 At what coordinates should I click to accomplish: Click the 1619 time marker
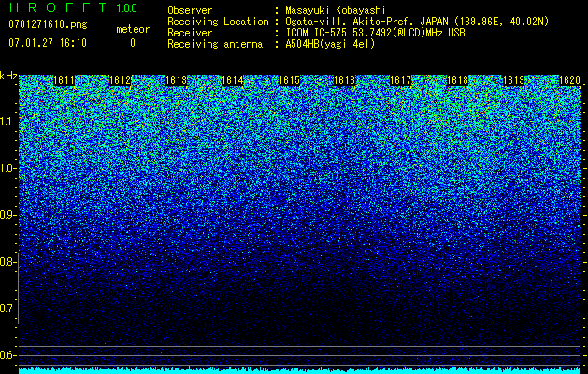513,80
